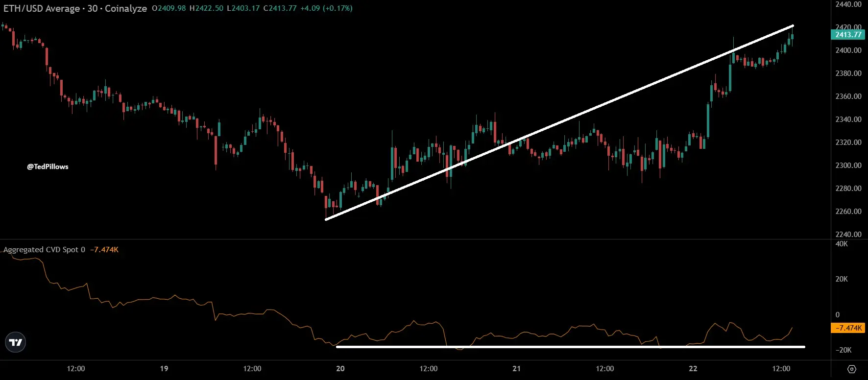
Task: Click the 20 date label on time axis
Action: pyautogui.click(x=340, y=369)
